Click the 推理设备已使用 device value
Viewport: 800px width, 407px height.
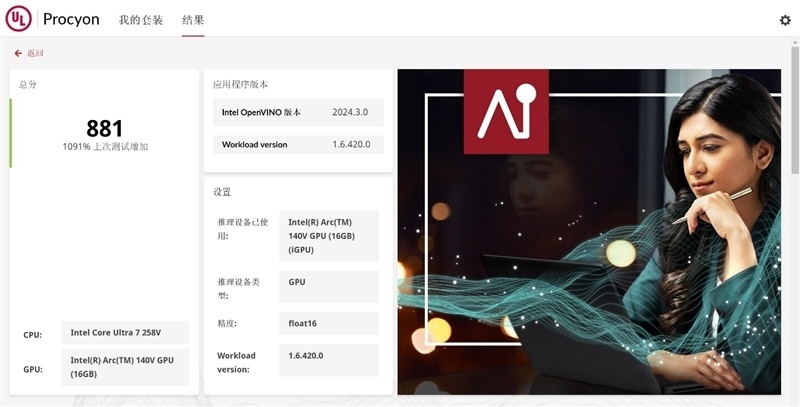pos(328,235)
